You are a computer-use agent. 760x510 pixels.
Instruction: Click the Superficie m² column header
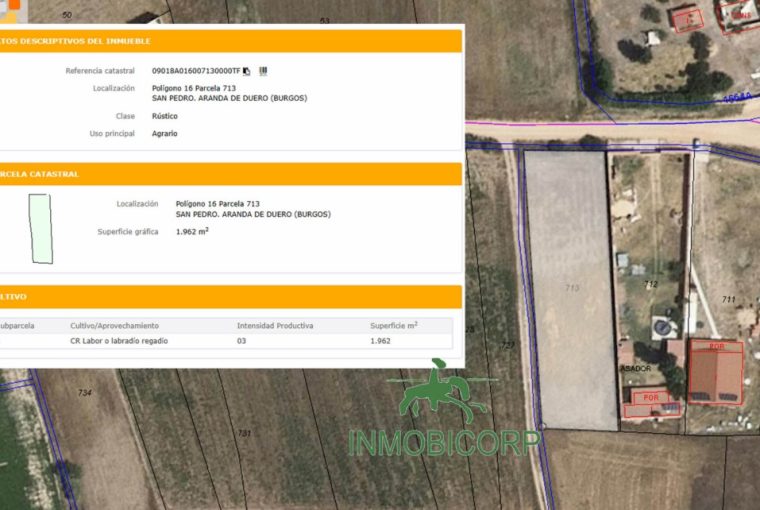pyautogui.click(x=393, y=326)
